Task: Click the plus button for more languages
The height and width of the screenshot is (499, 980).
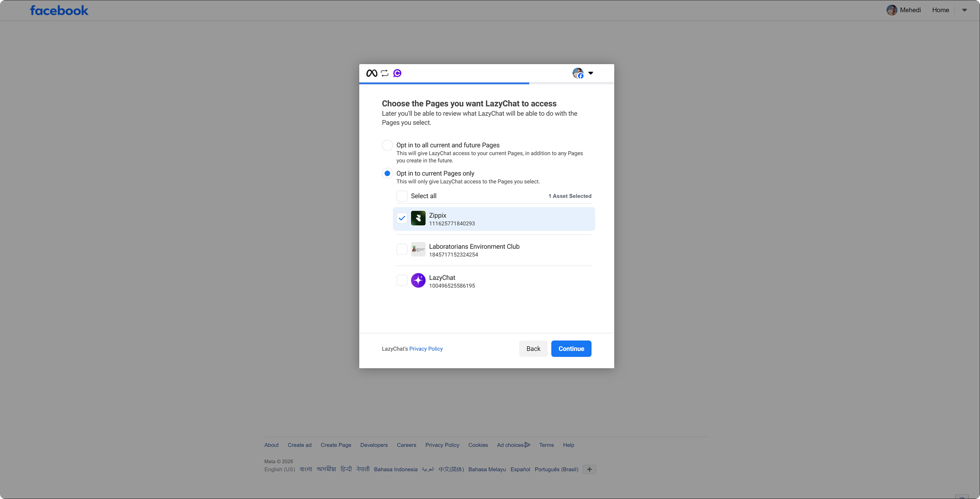Action: [589, 469]
